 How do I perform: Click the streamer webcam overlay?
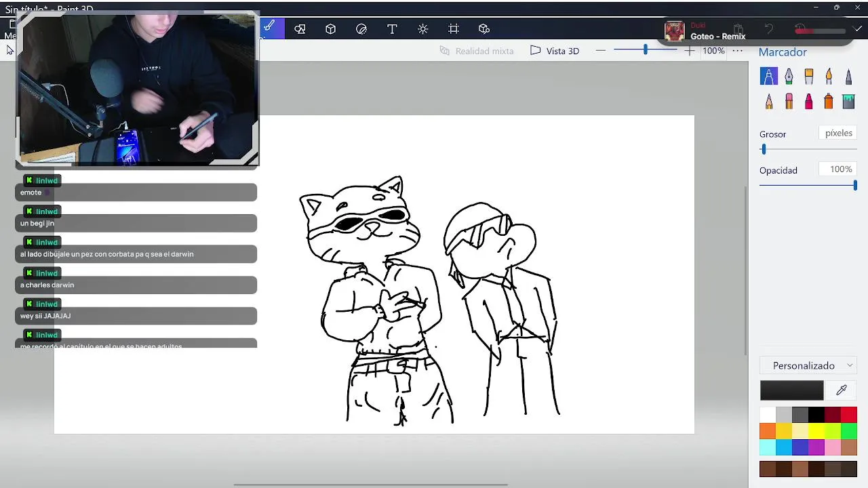point(137,88)
